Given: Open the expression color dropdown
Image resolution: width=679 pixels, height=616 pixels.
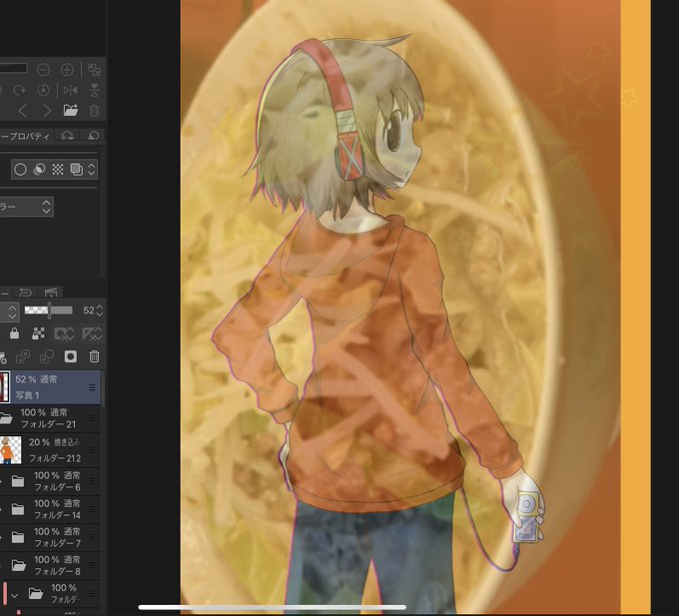Looking at the screenshot, I should coord(26,207).
